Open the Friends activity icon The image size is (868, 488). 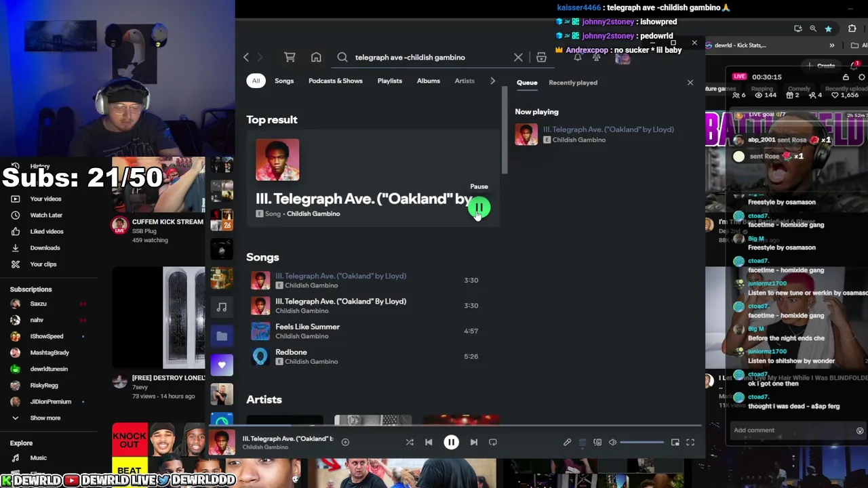597,58
